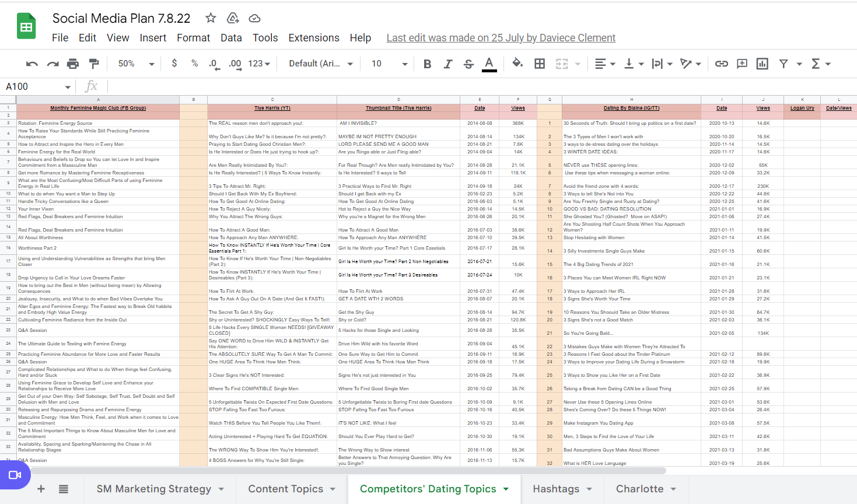Open the Default font dropdown

click(321, 64)
